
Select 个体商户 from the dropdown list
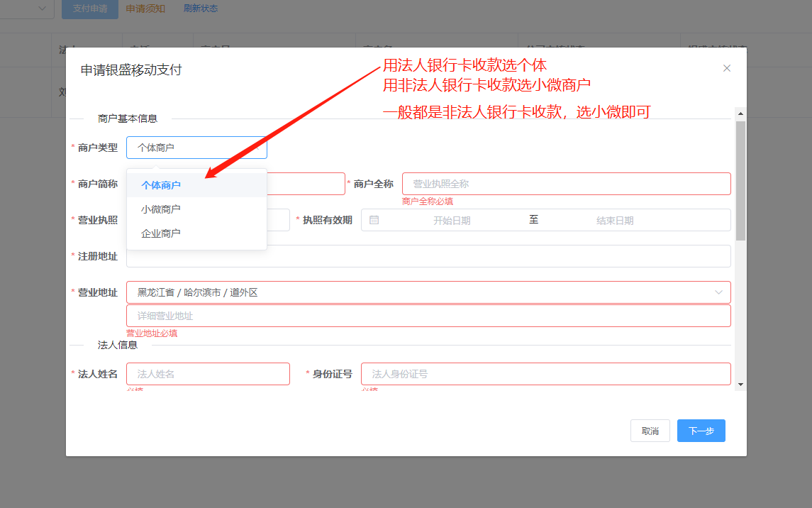161,185
